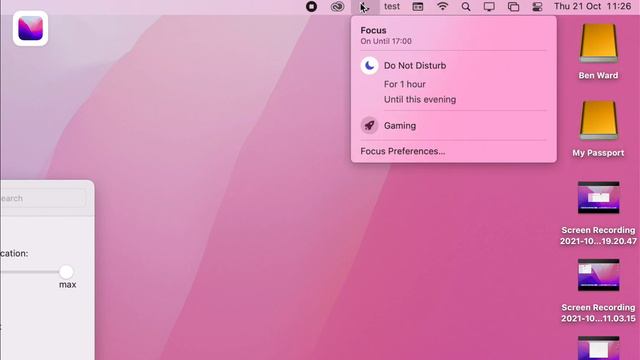Screen dimensions: 640x360
Task: Open the 'test' menu bar item
Action: point(392,7)
